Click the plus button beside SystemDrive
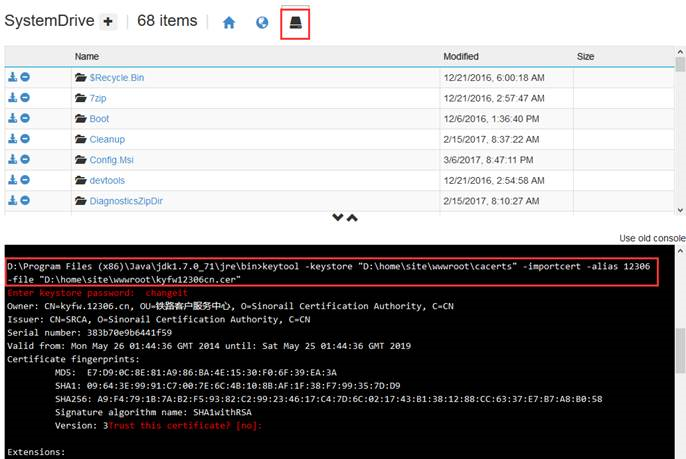The height and width of the screenshot is (459, 686). pyautogui.click(x=109, y=22)
